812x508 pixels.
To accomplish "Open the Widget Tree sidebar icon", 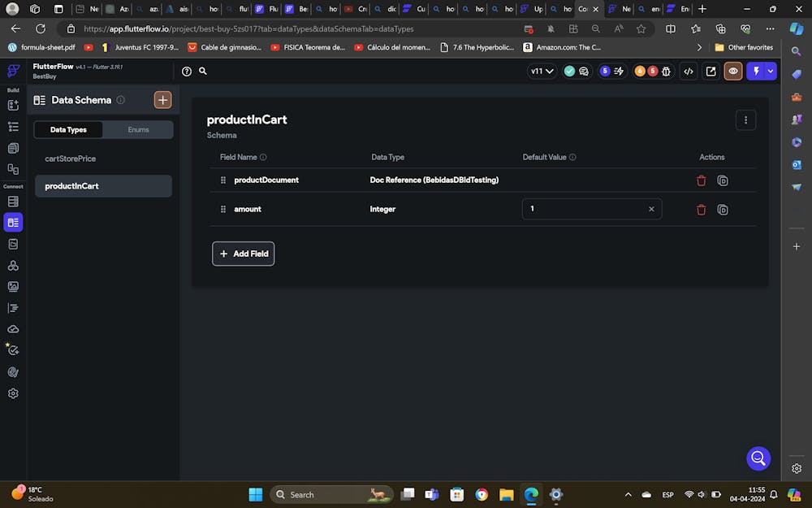I will (13, 127).
